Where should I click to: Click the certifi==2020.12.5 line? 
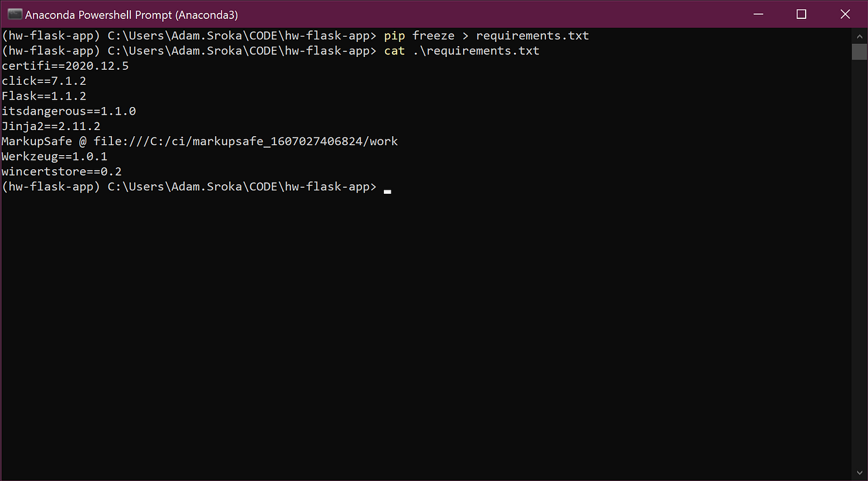(x=65, y=66)
